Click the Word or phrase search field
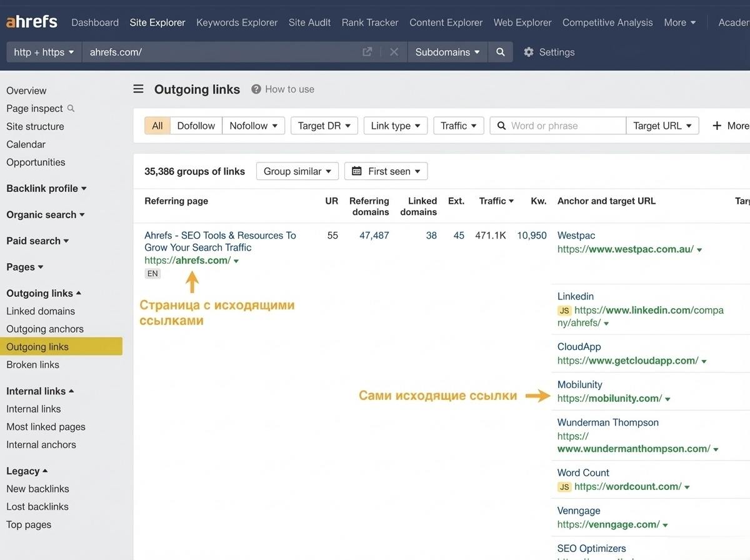Image resolution: width=750 pixels, height=560 pixels. 566,126
